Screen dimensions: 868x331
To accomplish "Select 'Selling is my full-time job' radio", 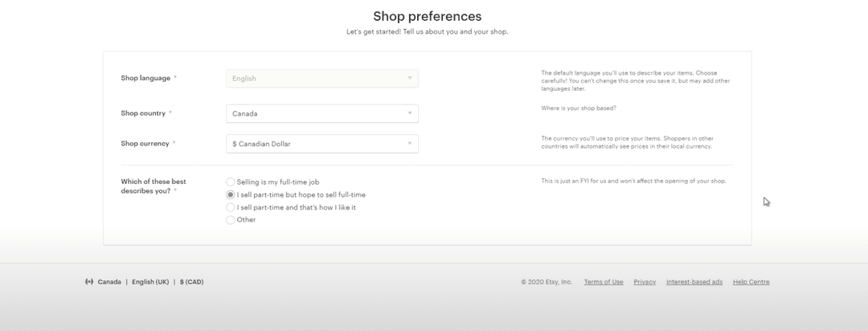I will [x=231, y=182].
